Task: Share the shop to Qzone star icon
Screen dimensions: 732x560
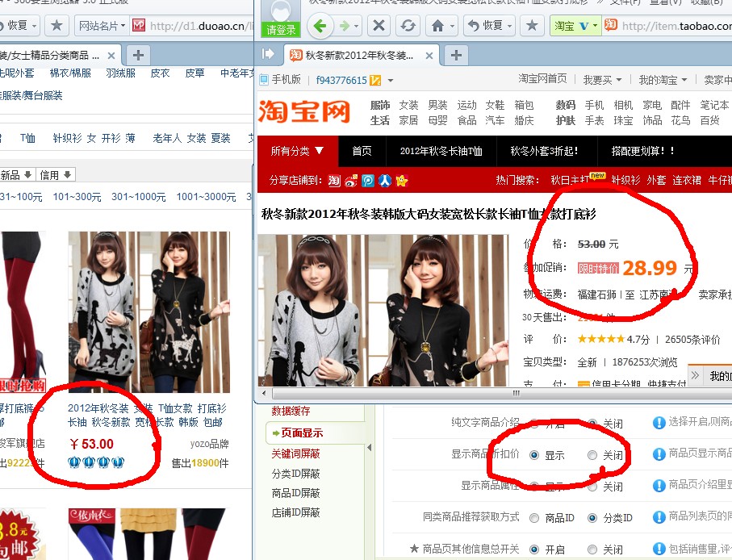Action: 401,181
